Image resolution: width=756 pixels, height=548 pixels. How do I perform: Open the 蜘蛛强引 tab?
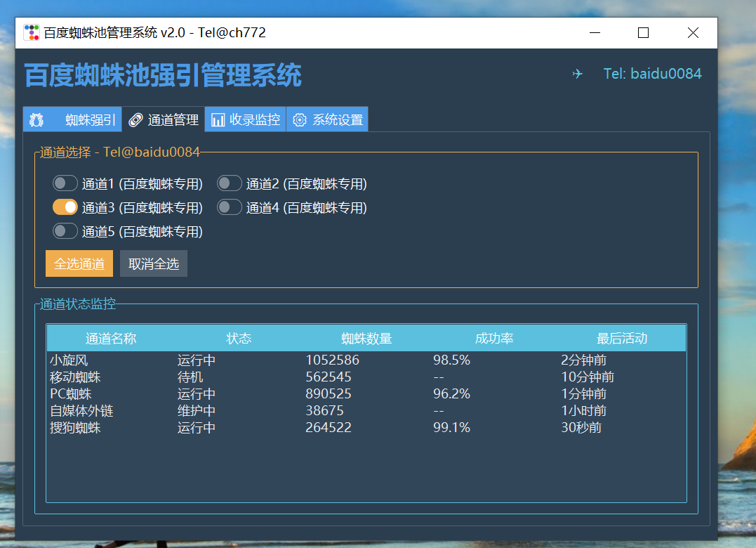72,119
